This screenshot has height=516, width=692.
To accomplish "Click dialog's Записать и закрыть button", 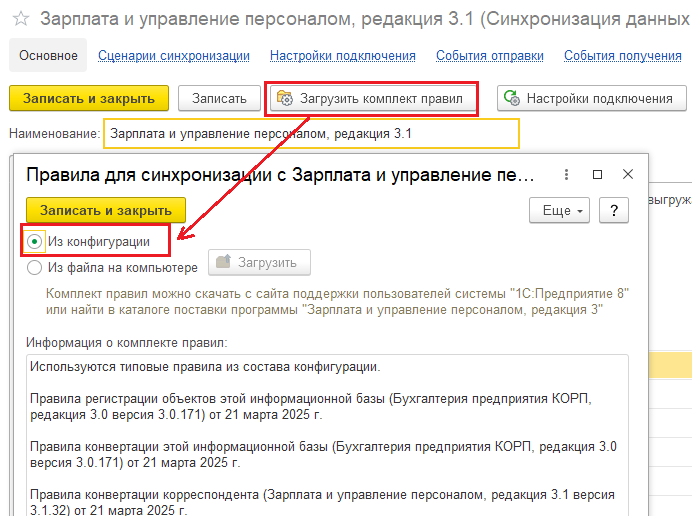I will tap(106, 210).
